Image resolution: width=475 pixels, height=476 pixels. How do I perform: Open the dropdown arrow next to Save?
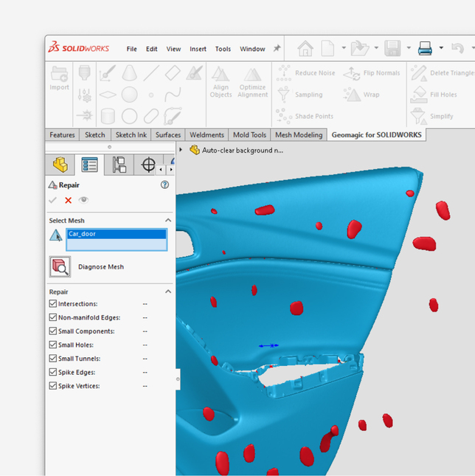(x=409, y=48)
